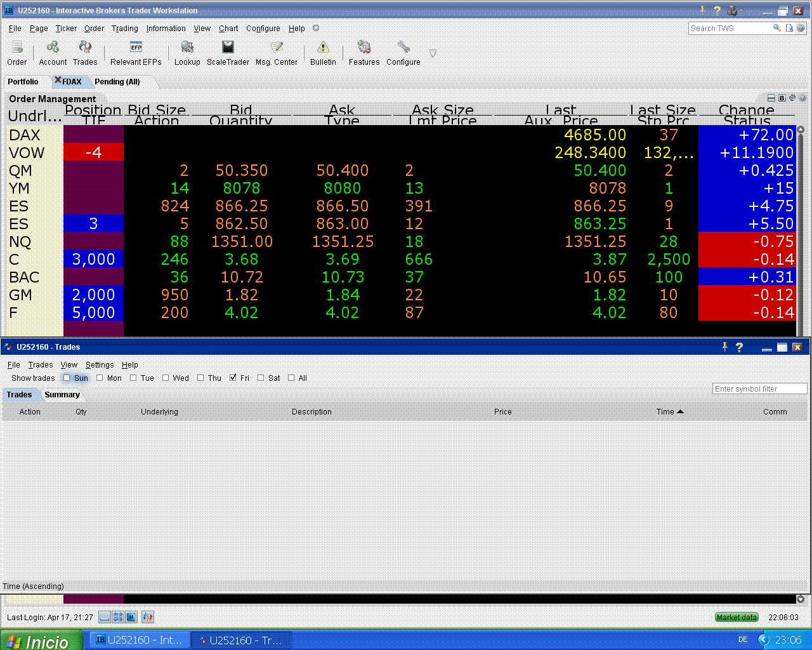Click the third blue status bar icon
812x650 pixels.
tap(131, 617)
